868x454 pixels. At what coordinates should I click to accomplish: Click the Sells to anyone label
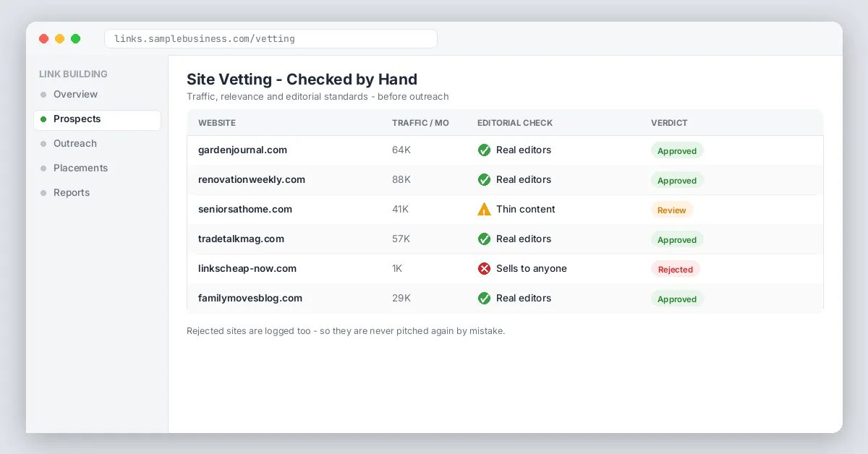532,269
